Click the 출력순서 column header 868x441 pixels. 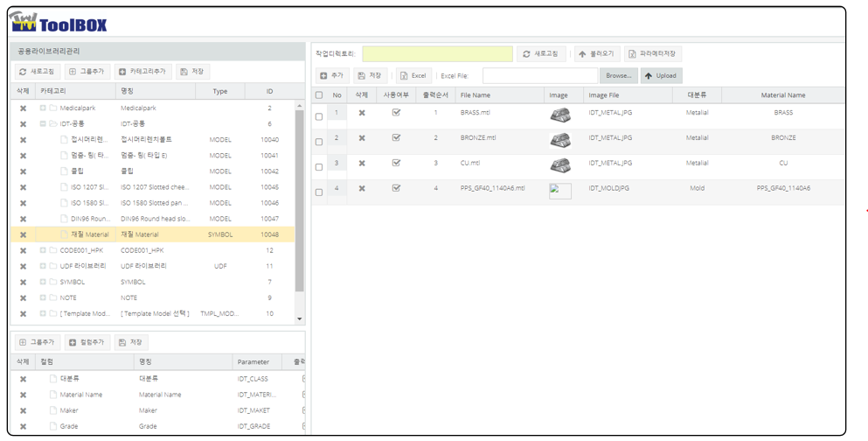[x=435, y=95]
